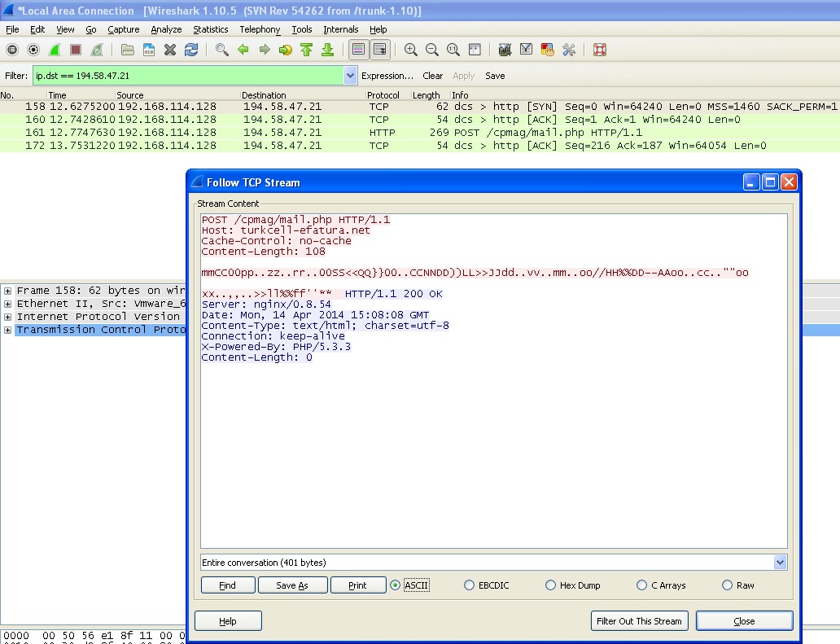The width and height of the screenshot is (840, 644).
Task: Expand the Ethernet II tree node
Action: (7, 304)
